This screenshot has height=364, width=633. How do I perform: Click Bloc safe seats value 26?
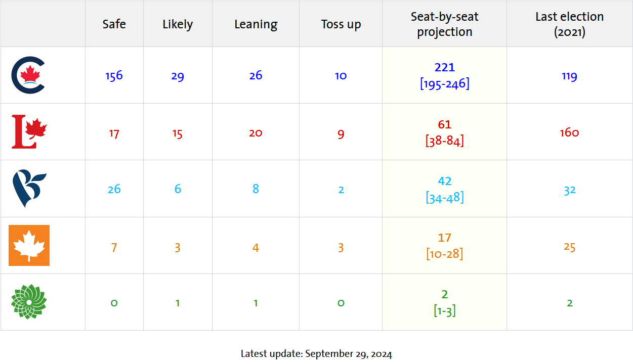point(114,189)
